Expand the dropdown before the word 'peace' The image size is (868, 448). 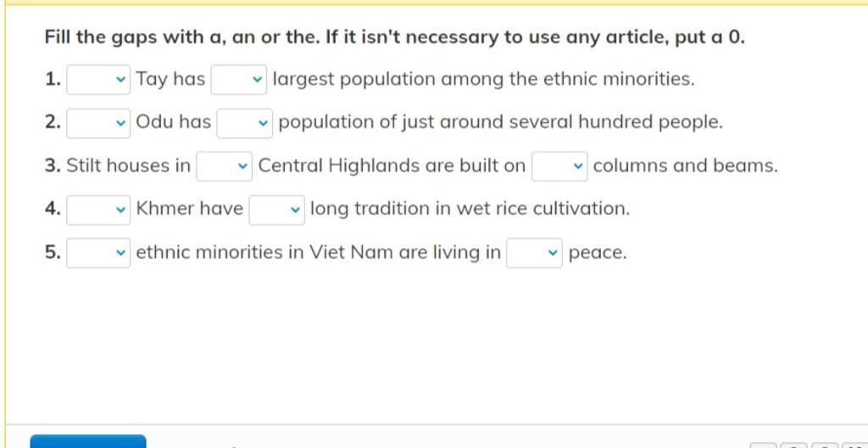tap(534, 252)
